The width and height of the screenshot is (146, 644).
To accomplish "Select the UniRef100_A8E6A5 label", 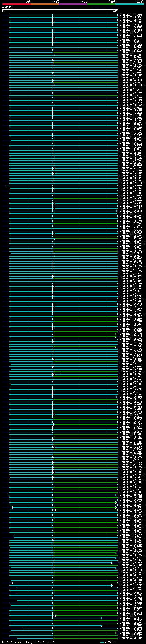I will 131,75.
